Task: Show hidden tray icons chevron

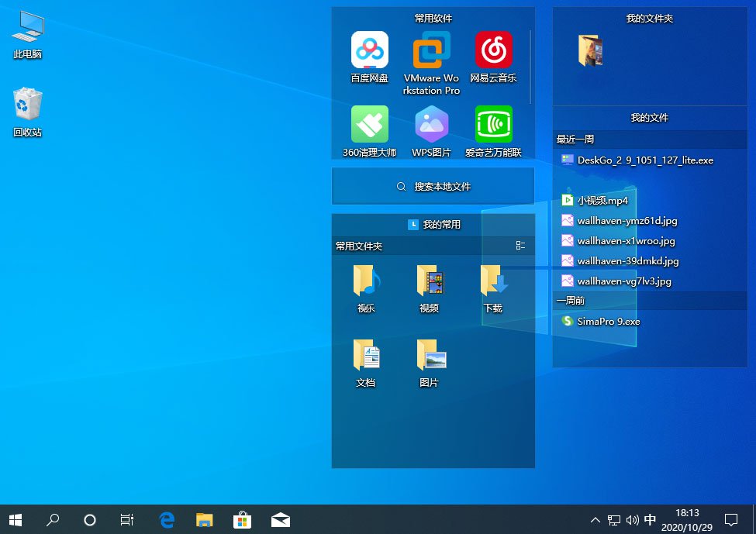Action: 595,519
